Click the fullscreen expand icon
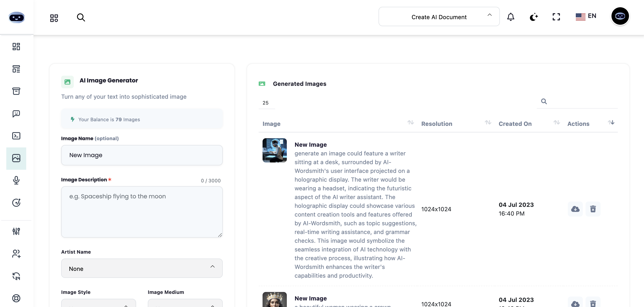 556,16
